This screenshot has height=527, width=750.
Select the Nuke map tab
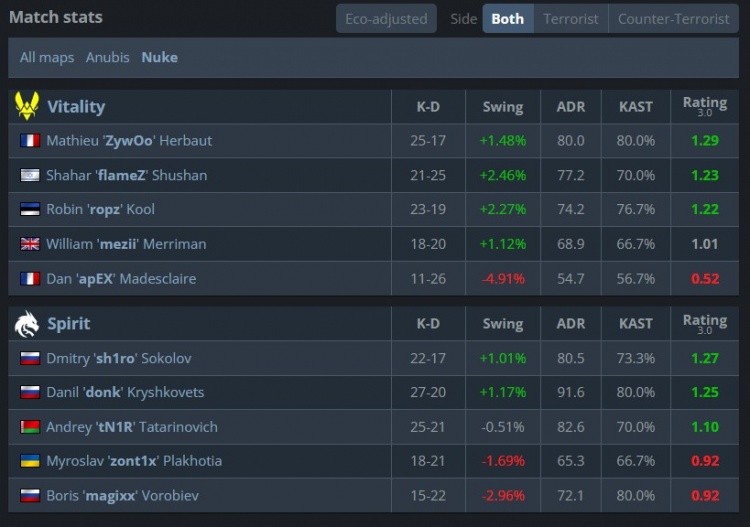(x=160, y=57)
